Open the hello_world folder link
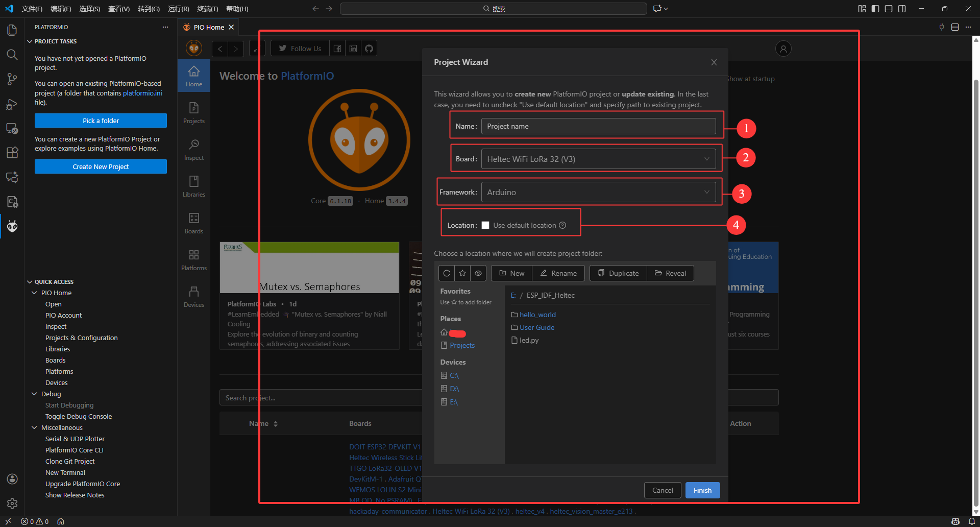Viewport: 980px width, 527px height. [537, 315]
